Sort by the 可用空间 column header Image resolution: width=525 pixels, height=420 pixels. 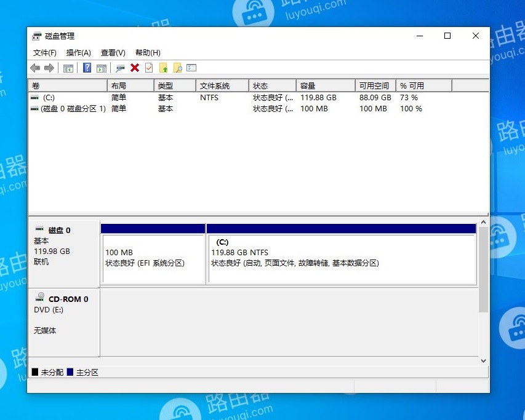(x=376, y=86)
